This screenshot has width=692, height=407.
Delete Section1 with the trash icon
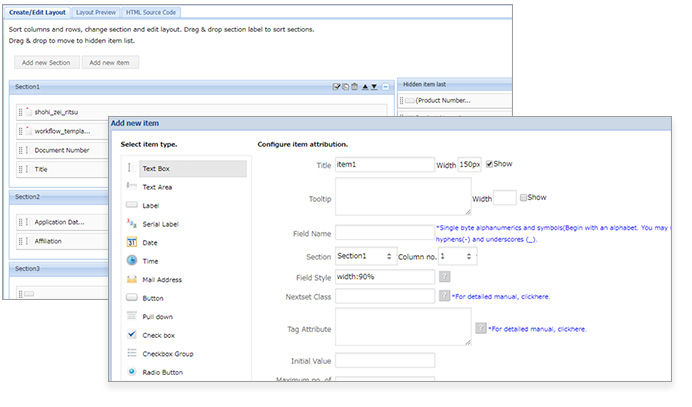pos(354,87)
